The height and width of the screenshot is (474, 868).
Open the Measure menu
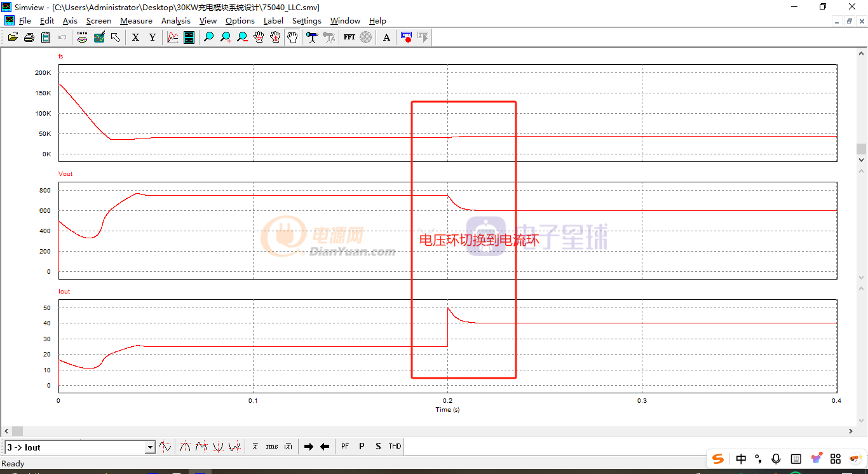(136, 21)
